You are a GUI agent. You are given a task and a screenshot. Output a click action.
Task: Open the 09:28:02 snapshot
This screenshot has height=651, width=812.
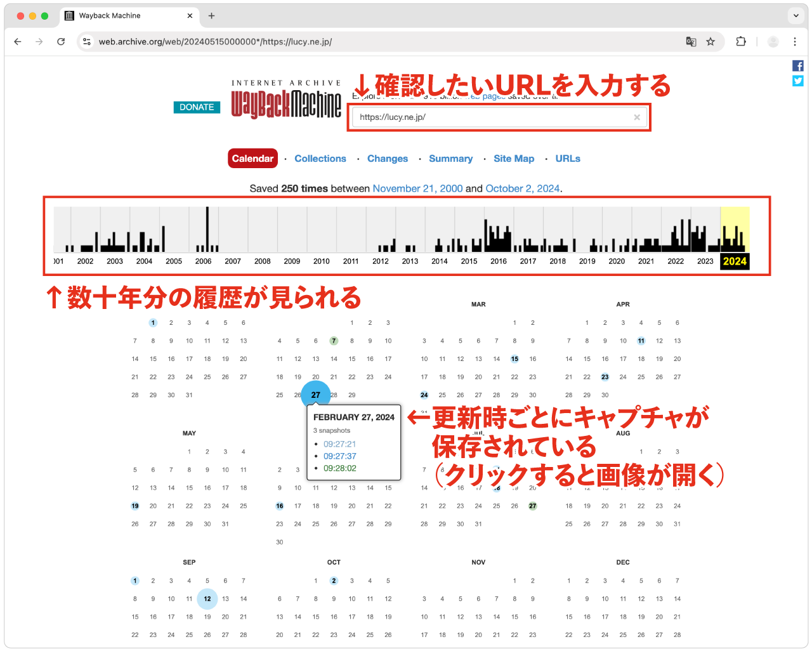[x=339, y=468]
